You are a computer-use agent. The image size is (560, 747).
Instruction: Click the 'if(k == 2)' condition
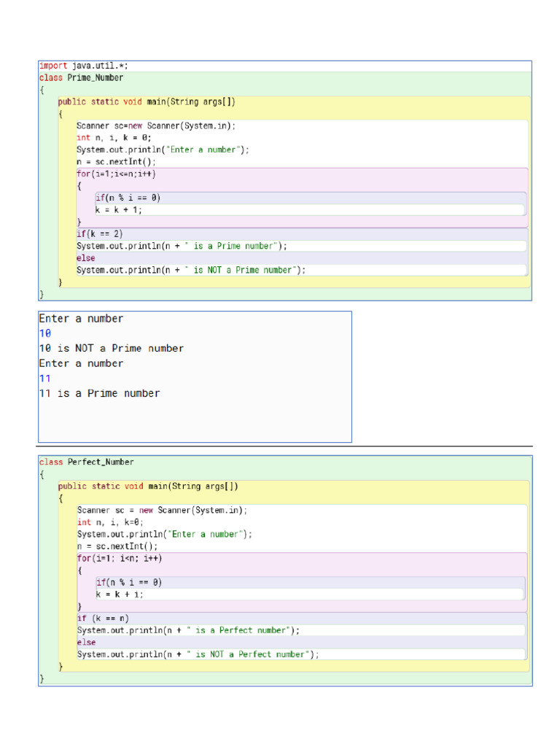[99, 234]
